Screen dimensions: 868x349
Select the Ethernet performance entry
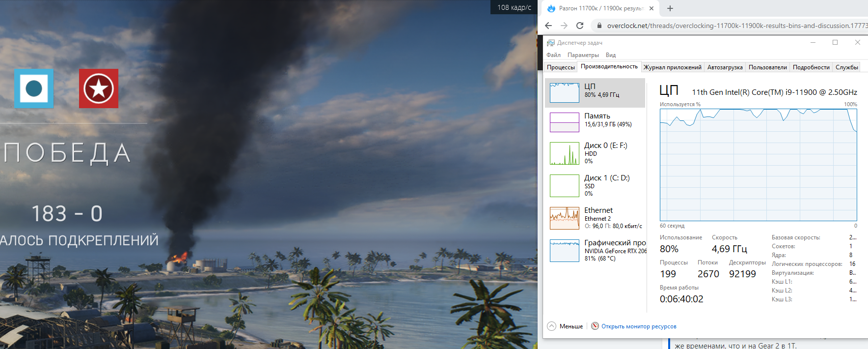tap(595, 218)
